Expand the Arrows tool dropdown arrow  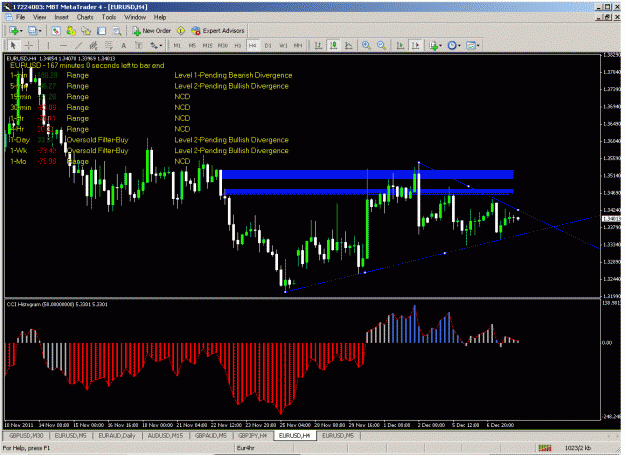161,45
